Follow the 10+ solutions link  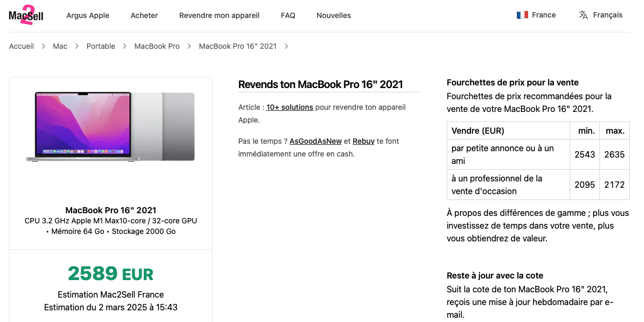coord(290,107)
